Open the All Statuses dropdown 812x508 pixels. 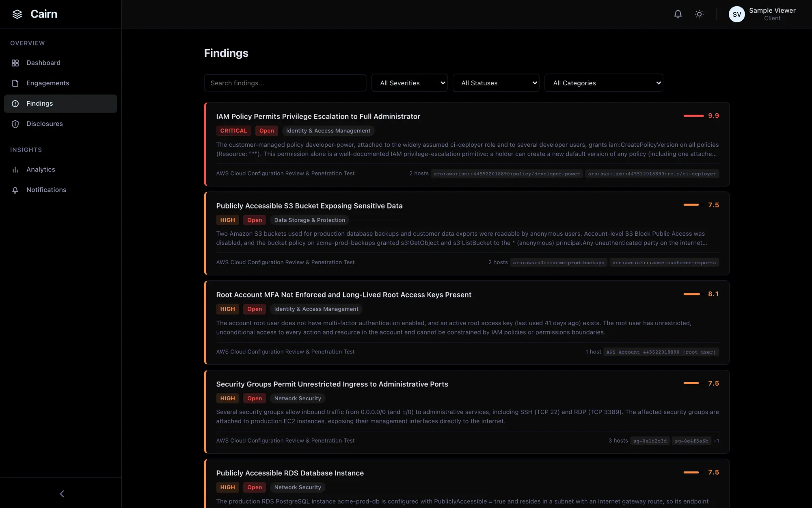click(496, 83)
